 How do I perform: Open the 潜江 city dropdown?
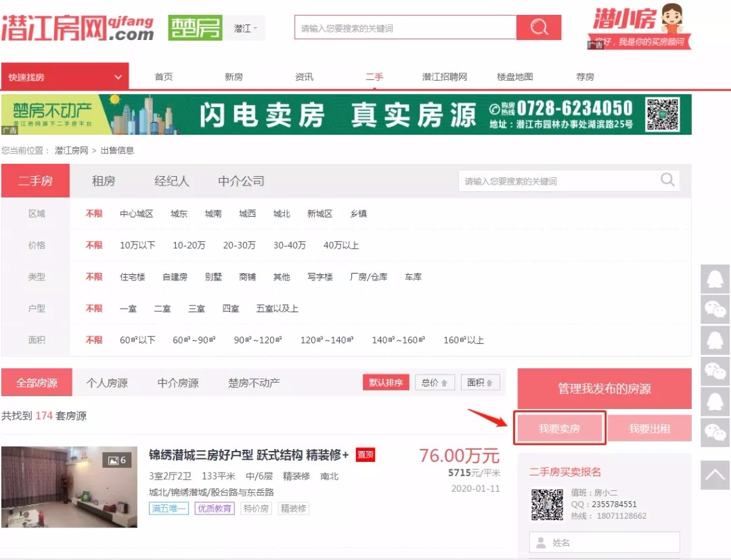(x=245, y=28)
